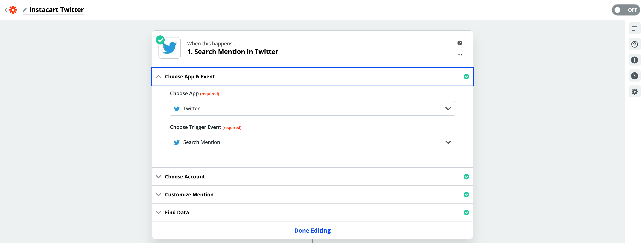The width and height of the screenshot is (644, 243).
Task: Click the When this happens ... text
Action: (212, 43)
